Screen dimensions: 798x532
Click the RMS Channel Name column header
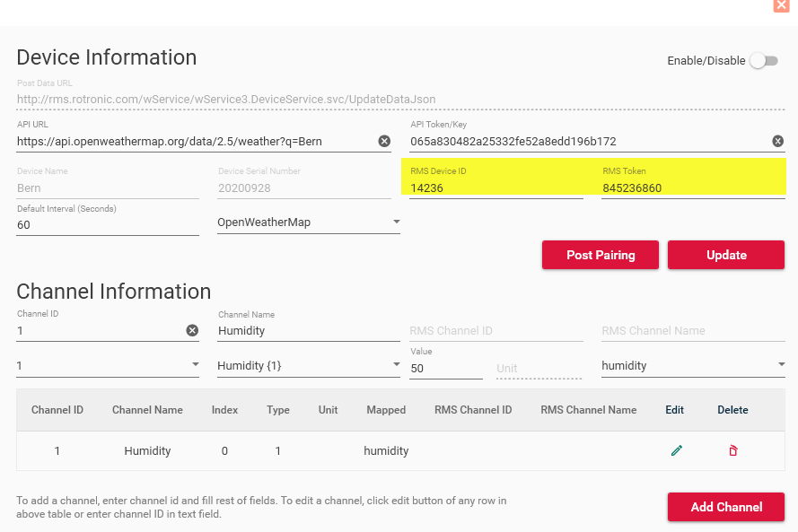pos(588,410)
